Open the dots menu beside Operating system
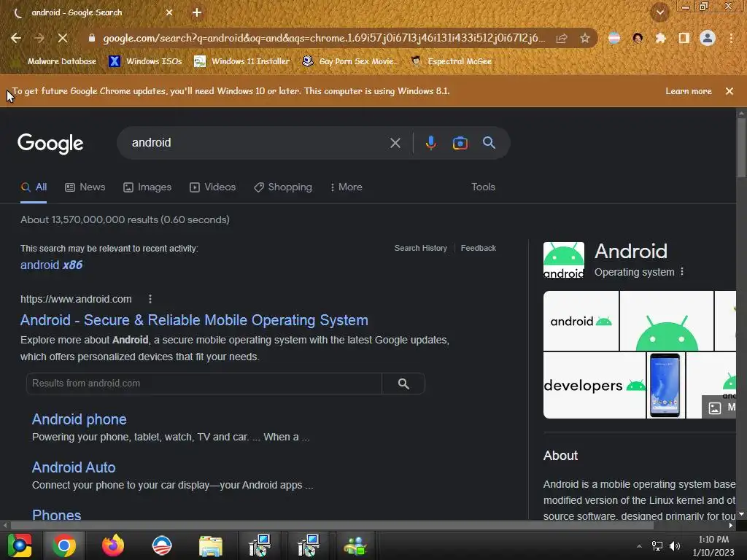This screenshot has width=747, height=560. (682, 271)
